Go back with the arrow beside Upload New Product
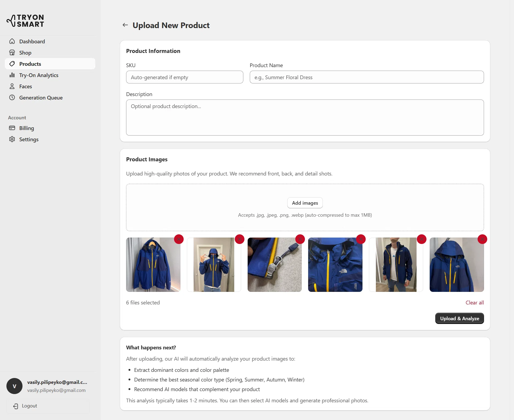The image size is (514, 420). pos(125,25)
